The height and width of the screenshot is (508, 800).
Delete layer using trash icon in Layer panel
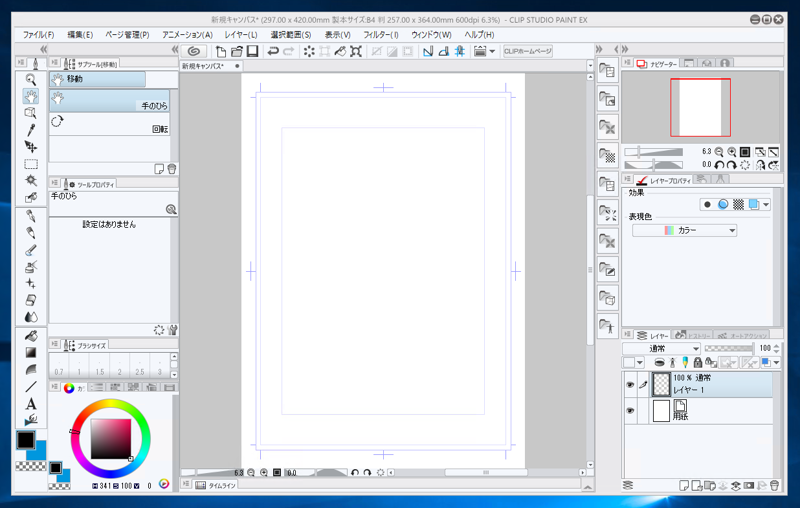pos(774,486)
